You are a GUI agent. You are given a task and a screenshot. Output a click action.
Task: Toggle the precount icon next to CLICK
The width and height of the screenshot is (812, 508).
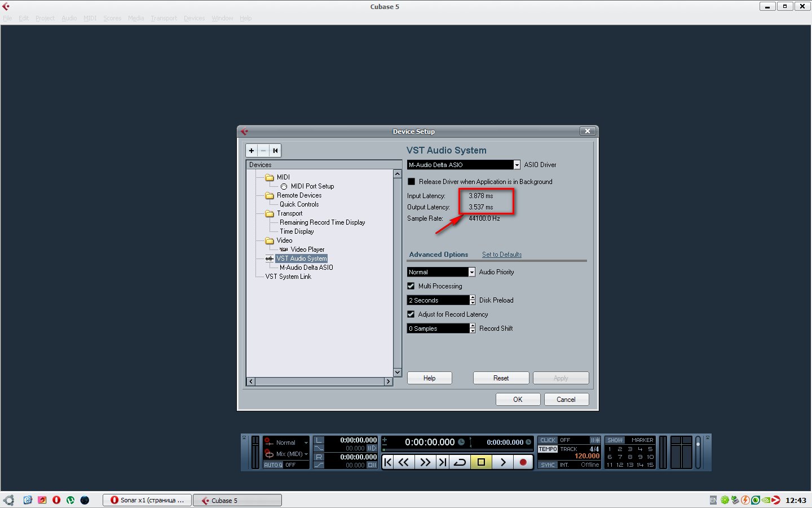595,440
